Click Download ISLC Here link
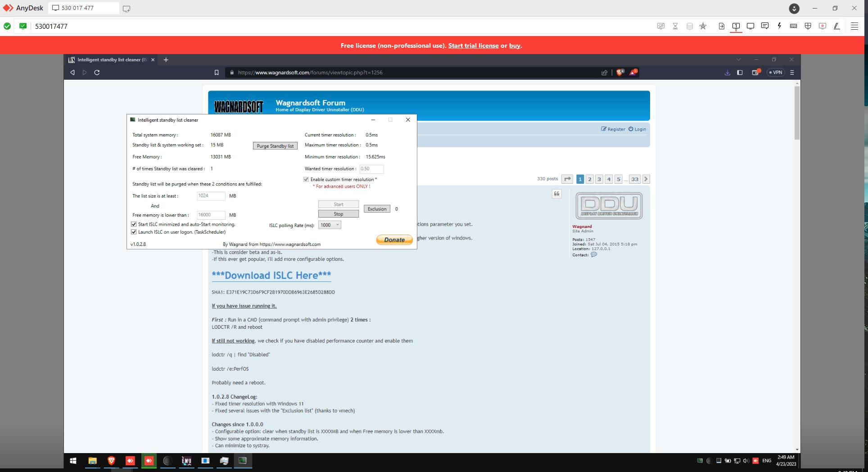 point(271,275)
